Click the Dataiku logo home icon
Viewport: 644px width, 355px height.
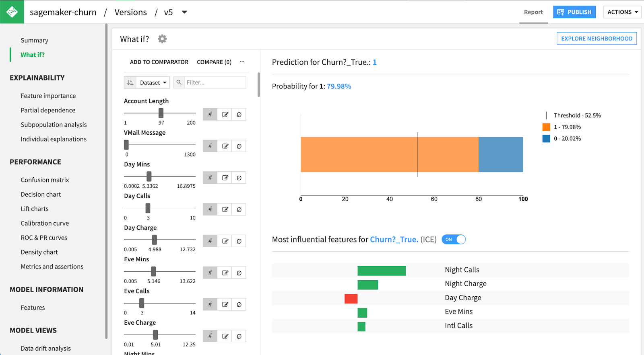click(x=12, y=12)
